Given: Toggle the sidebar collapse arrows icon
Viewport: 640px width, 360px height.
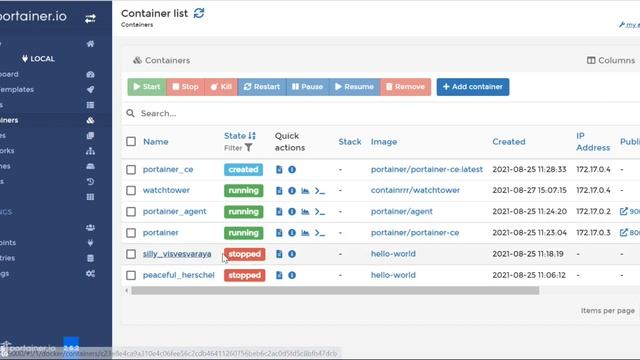Looking at the screenshot, I should tap(90, 18).
